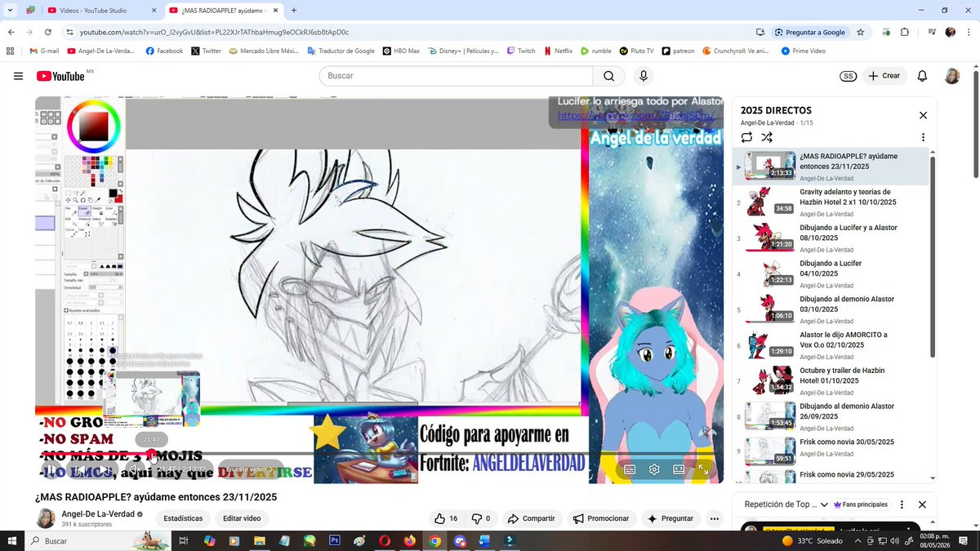This screenshot has width=980, height=551.
Task: Toggle playlist loop
Action: coord(746,137)
